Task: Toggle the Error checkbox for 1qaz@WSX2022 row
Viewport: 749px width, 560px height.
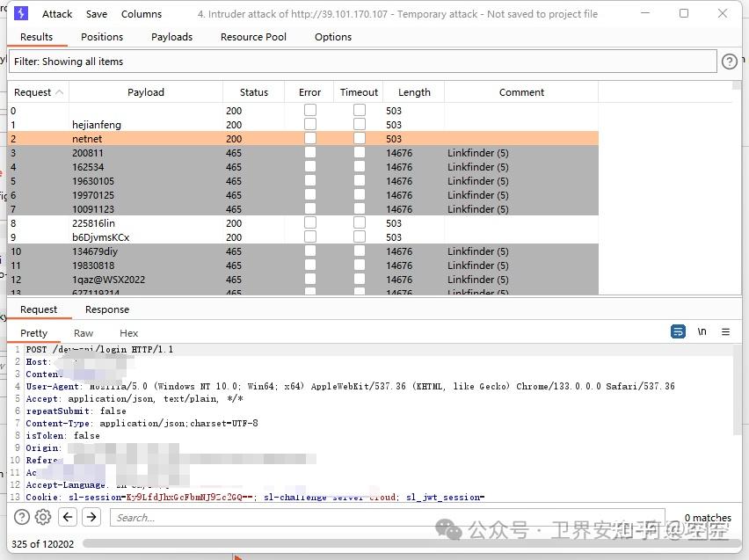Action: 310,279
